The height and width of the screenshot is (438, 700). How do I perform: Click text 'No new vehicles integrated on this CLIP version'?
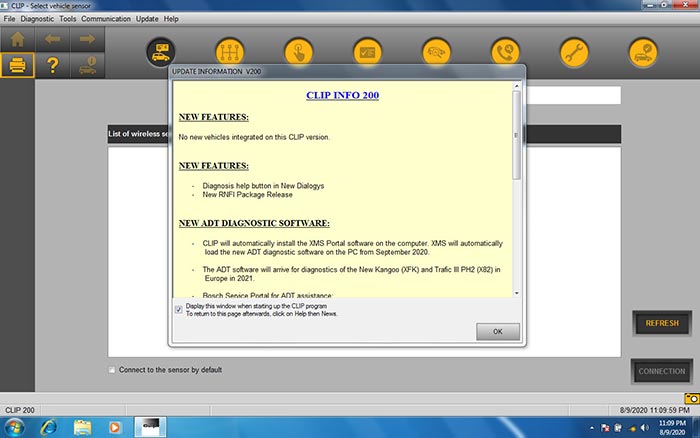[x=254, y=137]
